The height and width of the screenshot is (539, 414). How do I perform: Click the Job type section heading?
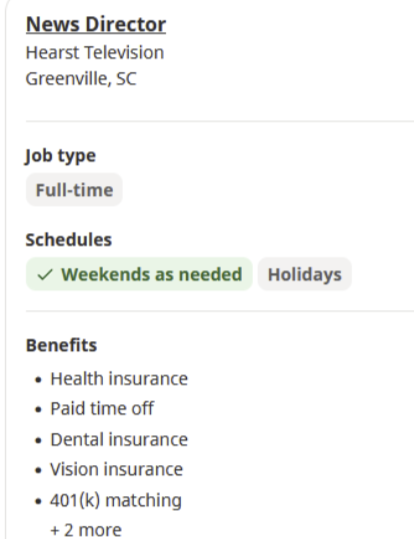[x=61, y=156]
